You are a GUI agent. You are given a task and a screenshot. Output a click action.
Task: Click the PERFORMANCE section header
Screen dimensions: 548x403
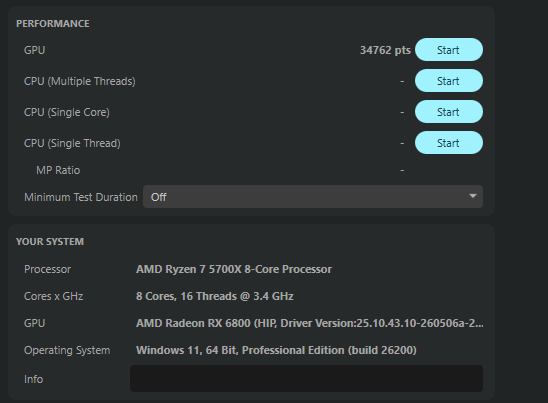53,23
